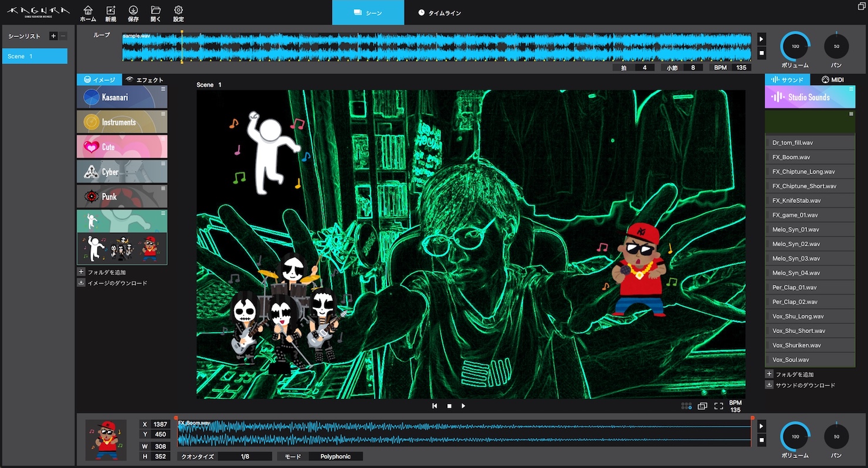Edit the X position field 1387

160,424
